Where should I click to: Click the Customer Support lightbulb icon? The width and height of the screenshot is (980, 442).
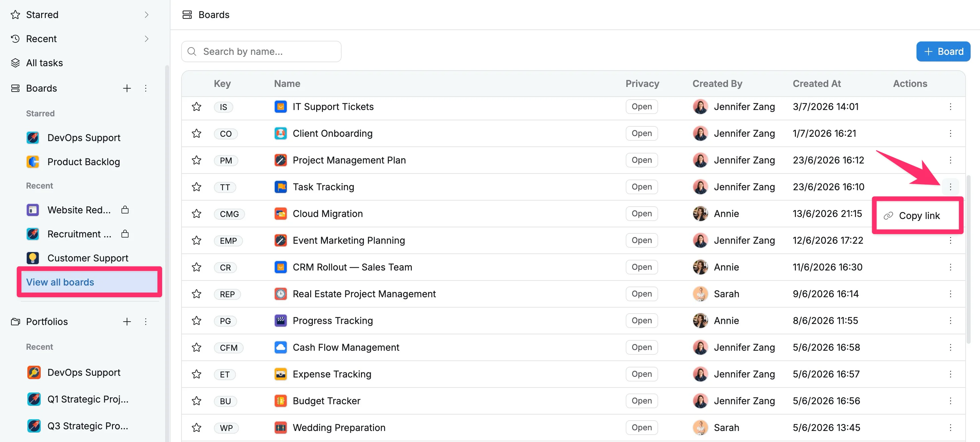33,258
